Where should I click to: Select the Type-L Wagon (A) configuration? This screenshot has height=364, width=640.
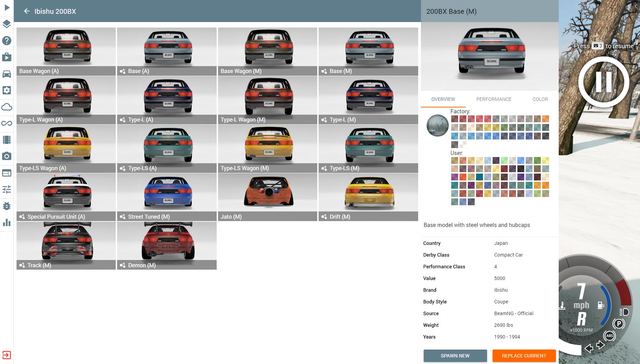(x=66, y=100)
